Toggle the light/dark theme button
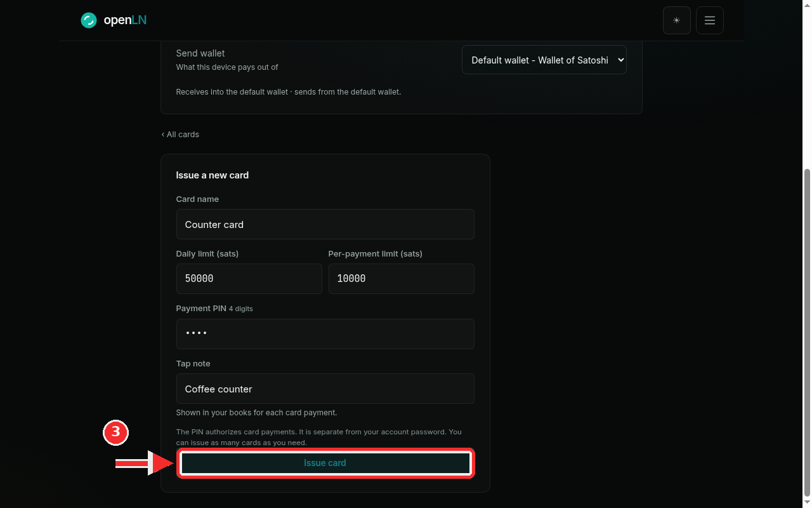This screenshot has height=508, width=812. click(677, 20)
